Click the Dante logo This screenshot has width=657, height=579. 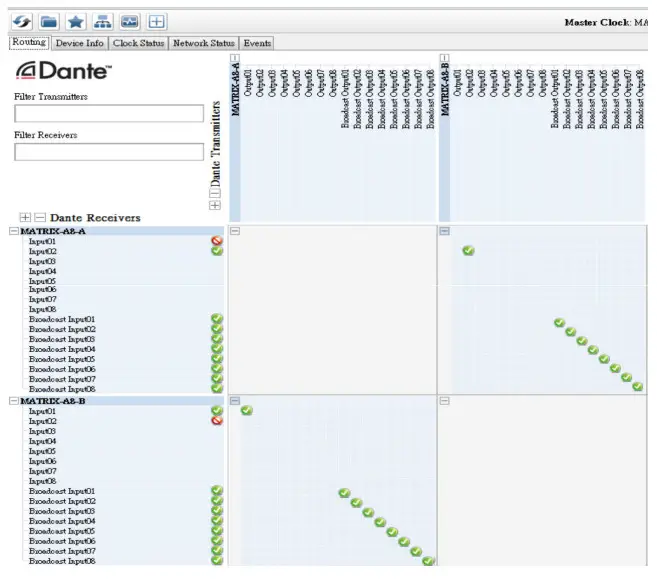pos(64,70)
